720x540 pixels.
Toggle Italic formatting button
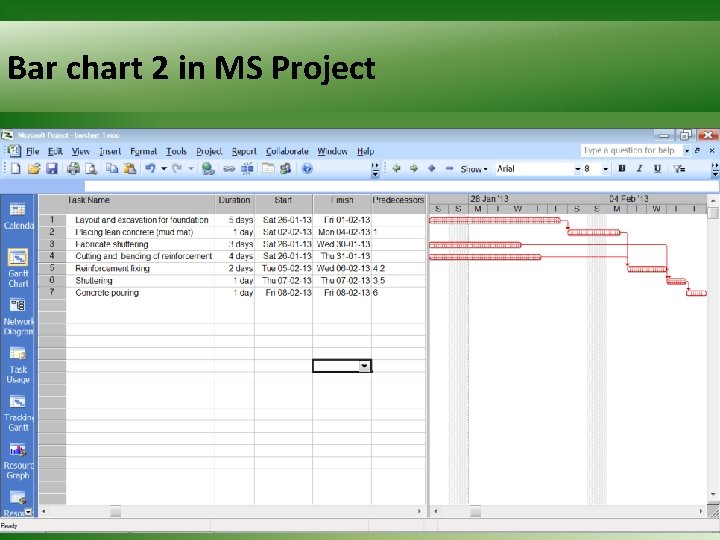tap(639, 169)
